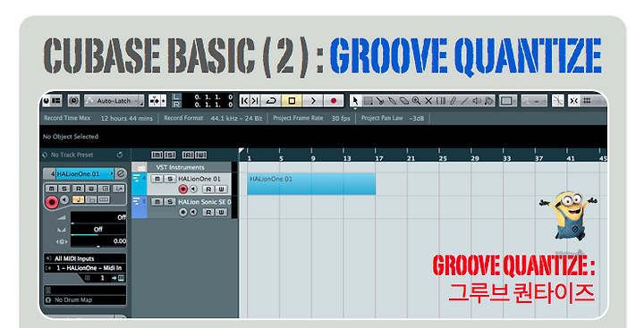Viewport: 644px width, 328px height.
Task: Open the Auto-Latch automation mode dropdown
Action: (x=114, y=101)
